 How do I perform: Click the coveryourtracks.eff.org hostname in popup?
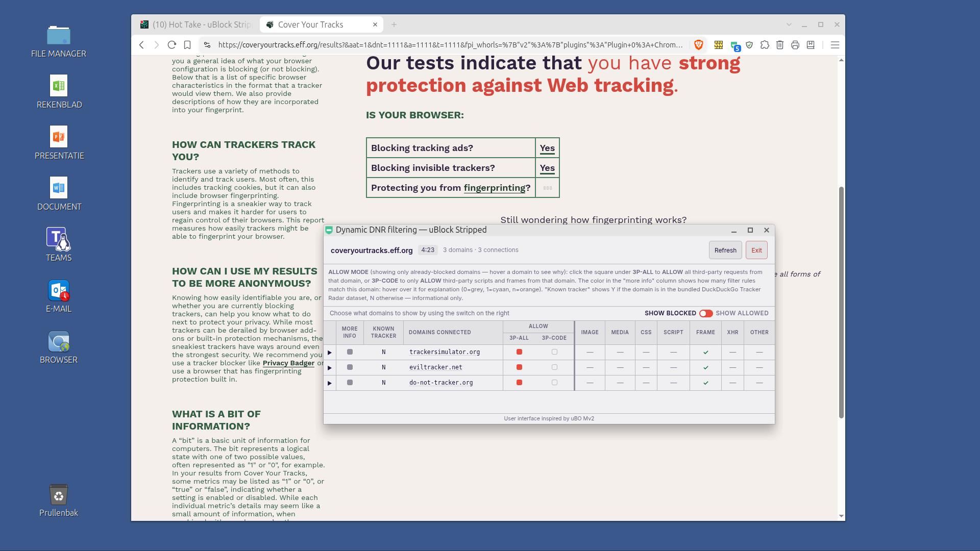[x=372, y=250]
